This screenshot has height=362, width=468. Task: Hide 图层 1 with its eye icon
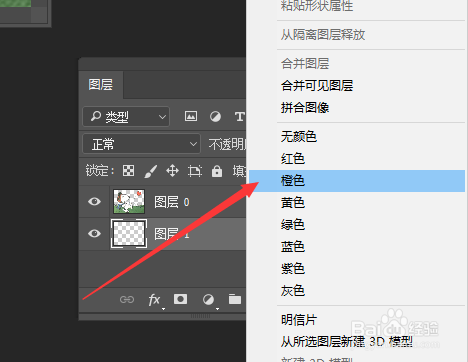click(94, 233)
